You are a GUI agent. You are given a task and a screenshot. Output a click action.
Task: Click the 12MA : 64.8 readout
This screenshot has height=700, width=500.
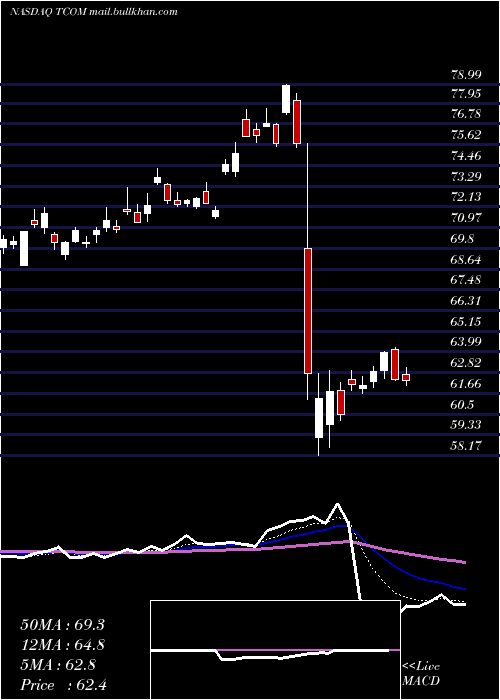click(62, 645)
